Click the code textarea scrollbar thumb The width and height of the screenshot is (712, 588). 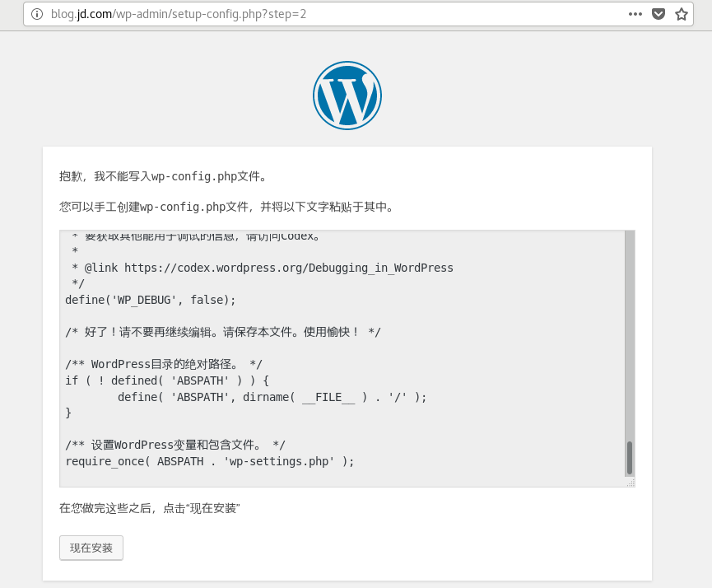click(630, 458)
